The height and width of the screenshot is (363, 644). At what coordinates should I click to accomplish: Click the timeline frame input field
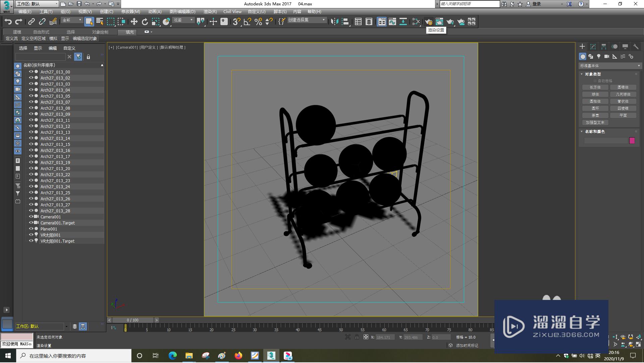pyautogui.click(x=133, y=320)
